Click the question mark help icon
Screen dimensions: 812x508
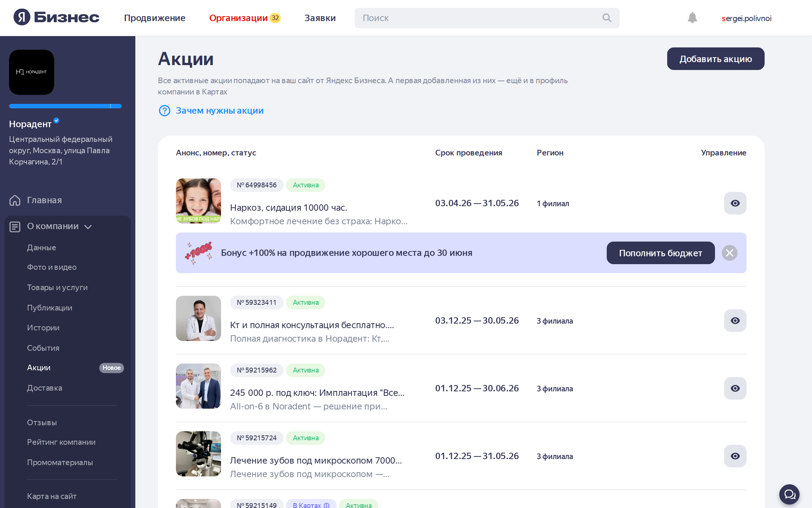[x=165, y=111]
